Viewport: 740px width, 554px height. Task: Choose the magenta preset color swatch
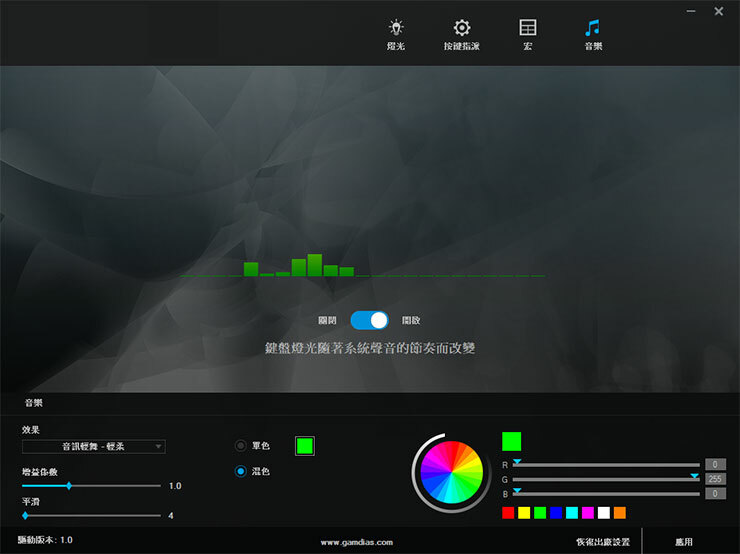(588, 512)
